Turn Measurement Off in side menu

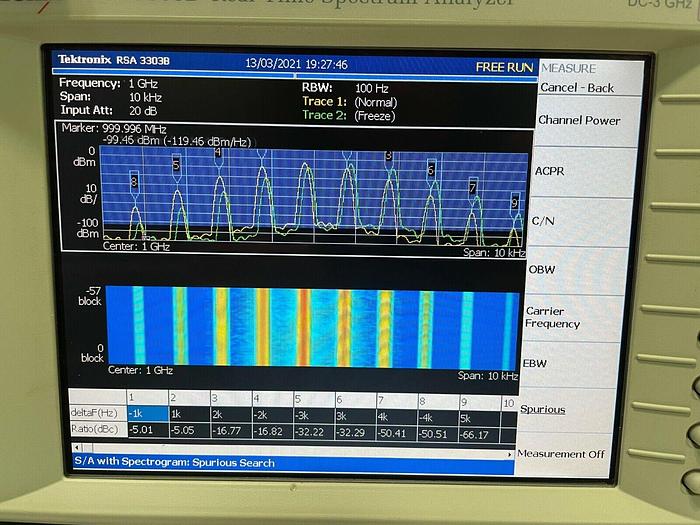tap(561, 454)
